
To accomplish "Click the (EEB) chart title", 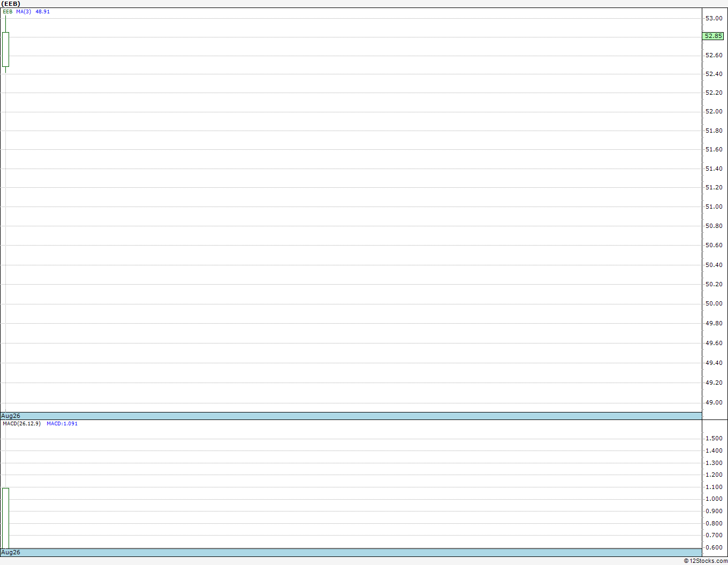I will click(11, 4).
